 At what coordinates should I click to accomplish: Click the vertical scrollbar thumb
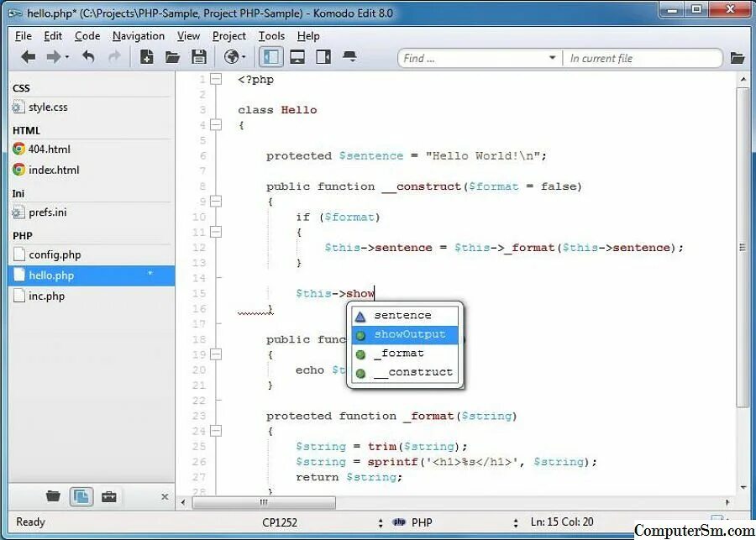[743, 247]
